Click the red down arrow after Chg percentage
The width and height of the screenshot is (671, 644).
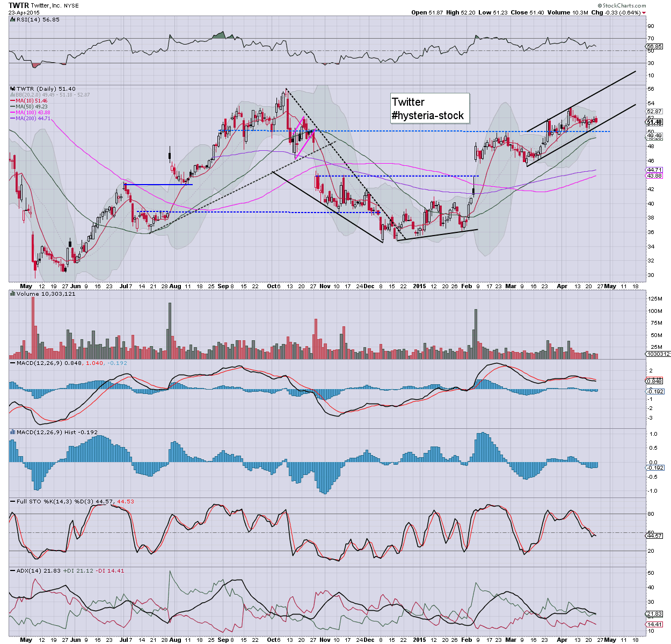(644, 12)
